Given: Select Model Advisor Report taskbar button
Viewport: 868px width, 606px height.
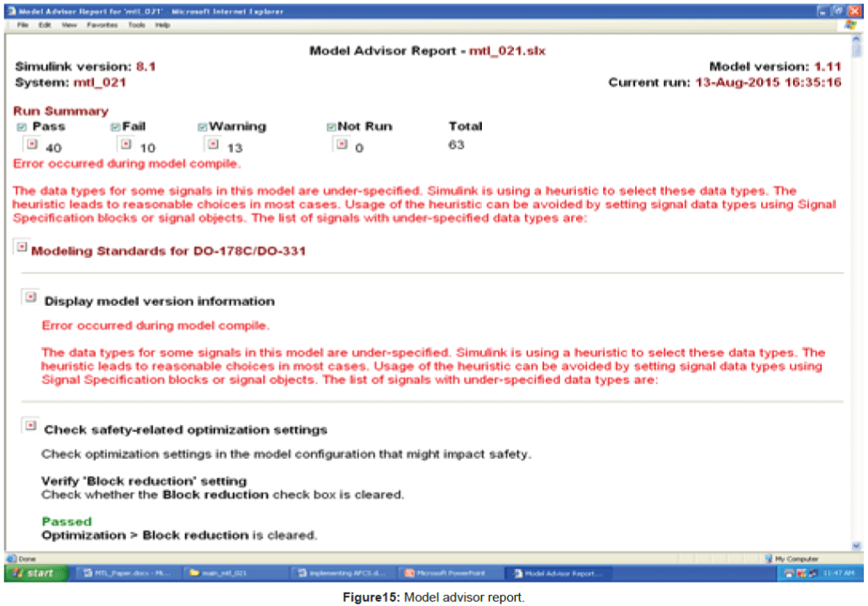Looking at the screenshot, I should (556, 573).
